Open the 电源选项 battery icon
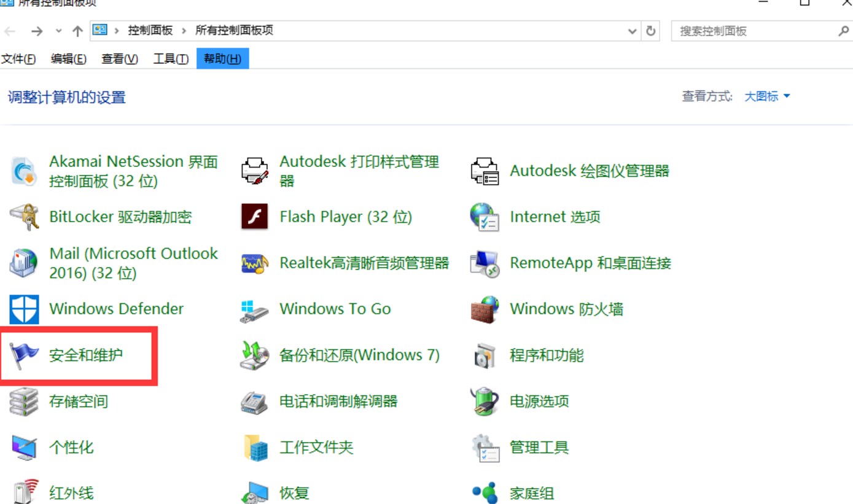 (485, 401)
